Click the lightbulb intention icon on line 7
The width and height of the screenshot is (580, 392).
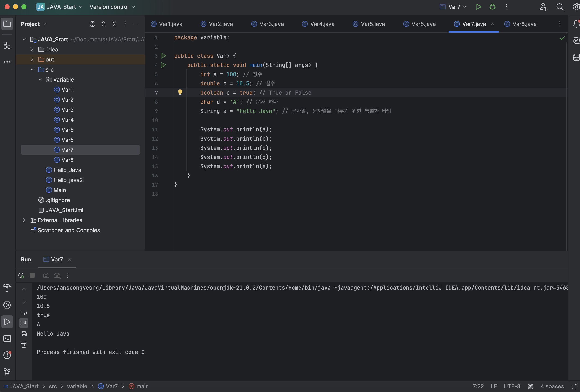pyautogui.click(x=180, y=92)
